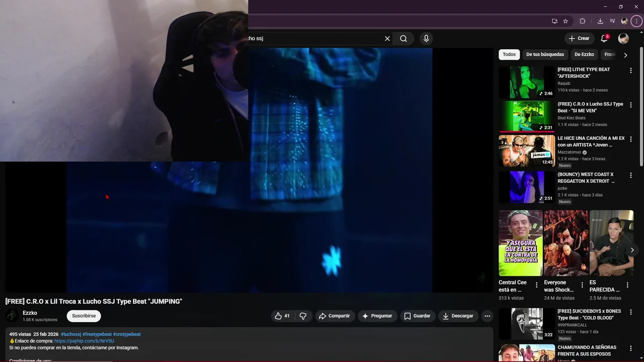Open options for SUICIDEBOYS x BONES video
This screenshot has width=644, height=362.
coord(630,312)
